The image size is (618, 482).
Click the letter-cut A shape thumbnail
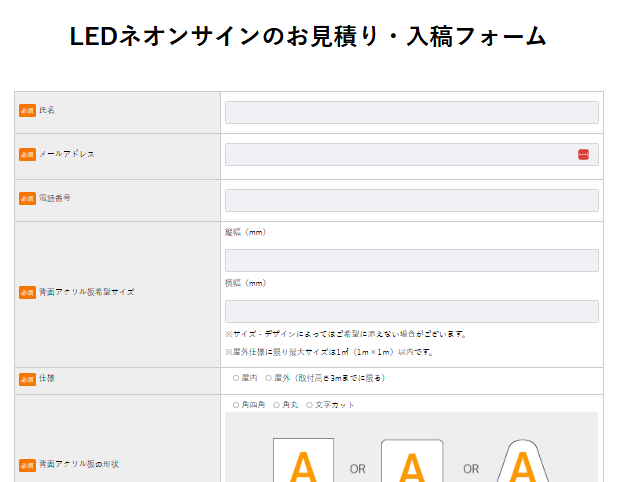tap(524, 462)
